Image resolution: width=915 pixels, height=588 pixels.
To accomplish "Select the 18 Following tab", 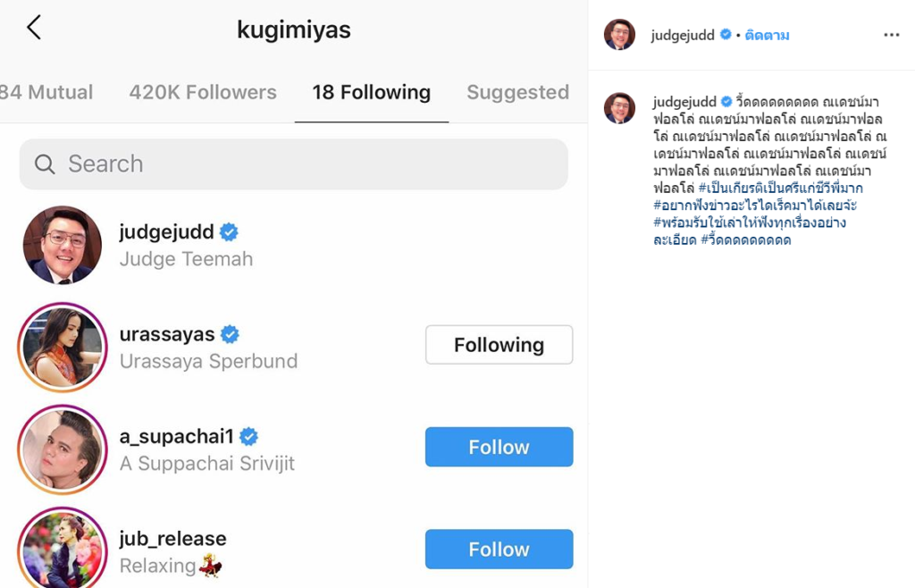I will [371, 92].
